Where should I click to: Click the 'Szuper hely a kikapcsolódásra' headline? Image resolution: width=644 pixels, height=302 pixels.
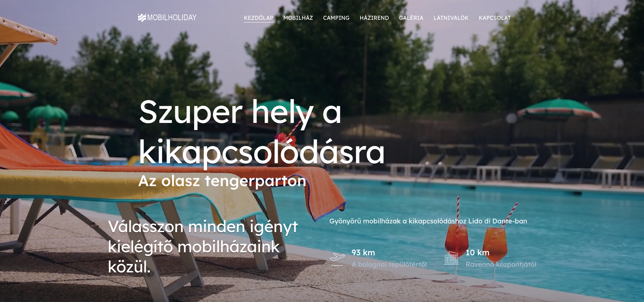[x=262, y=132]
